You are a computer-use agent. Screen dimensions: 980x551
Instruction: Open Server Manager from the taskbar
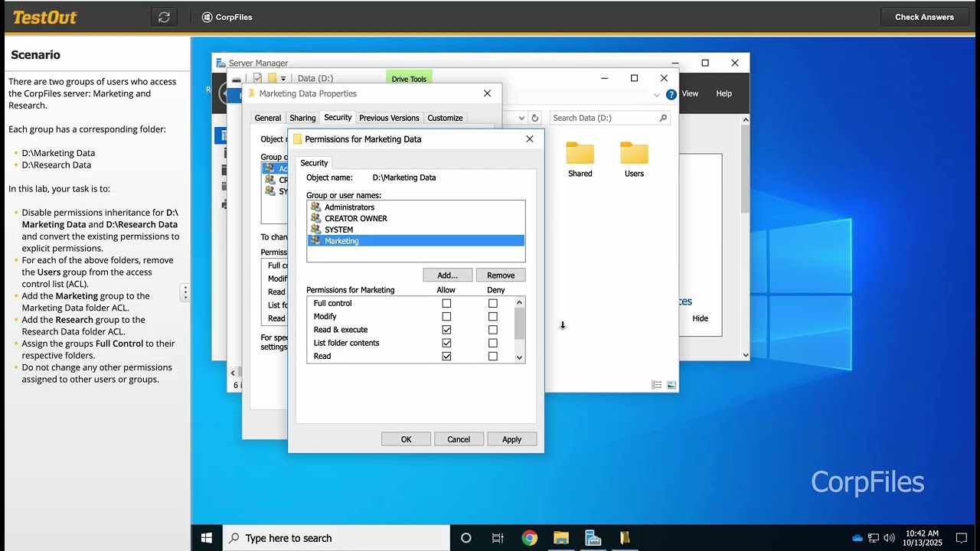593,538
